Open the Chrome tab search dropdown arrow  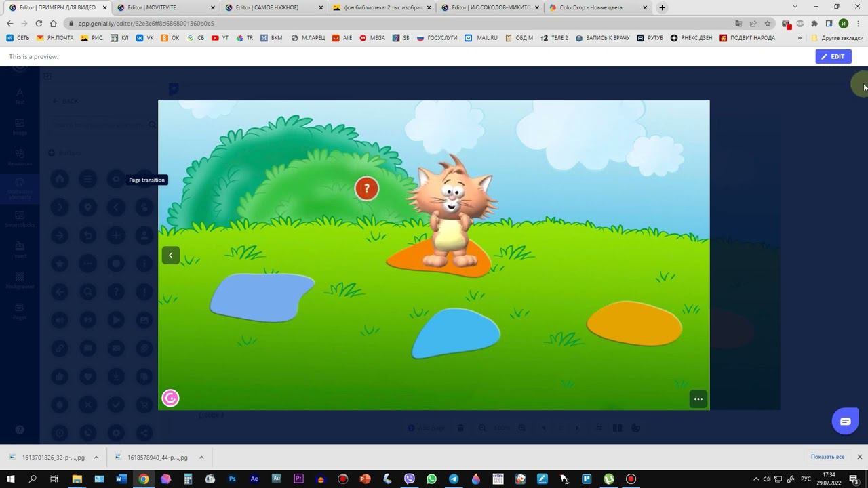point(795,7)
